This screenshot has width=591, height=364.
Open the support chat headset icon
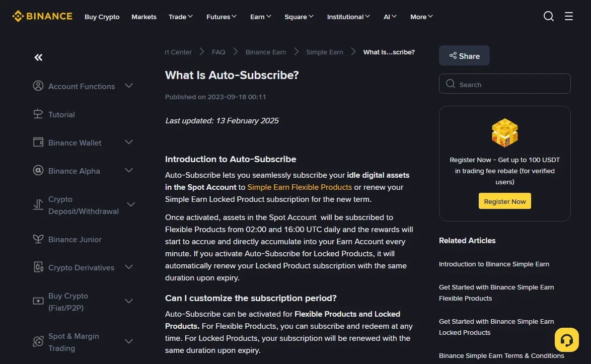pyautogui.click(x=566, y=340)
